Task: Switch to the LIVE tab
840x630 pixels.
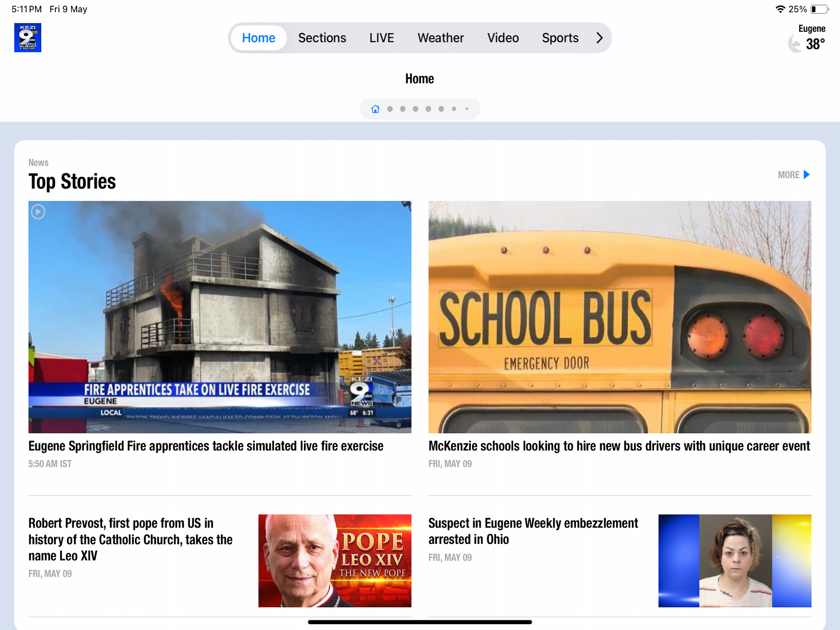Action: click(x=382, y=38)
